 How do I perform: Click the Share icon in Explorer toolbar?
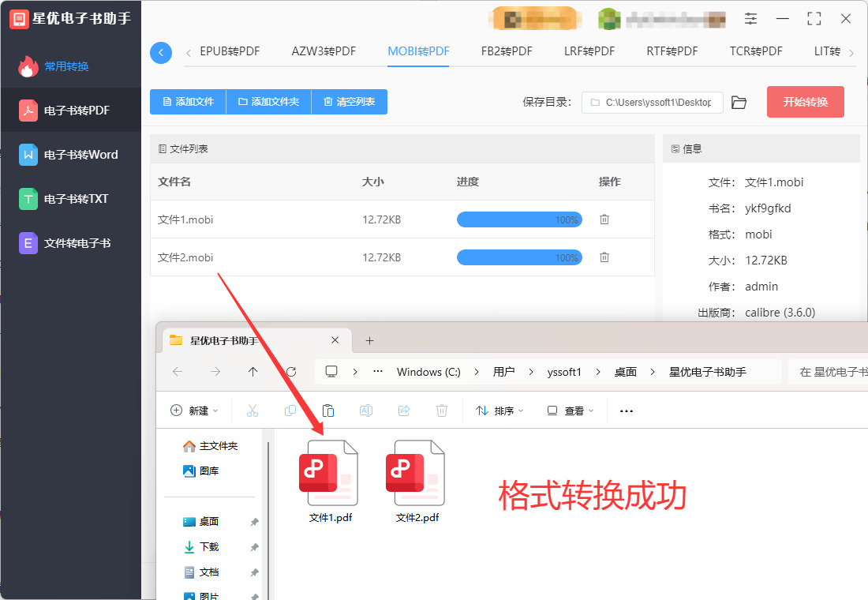click(404, 411)
